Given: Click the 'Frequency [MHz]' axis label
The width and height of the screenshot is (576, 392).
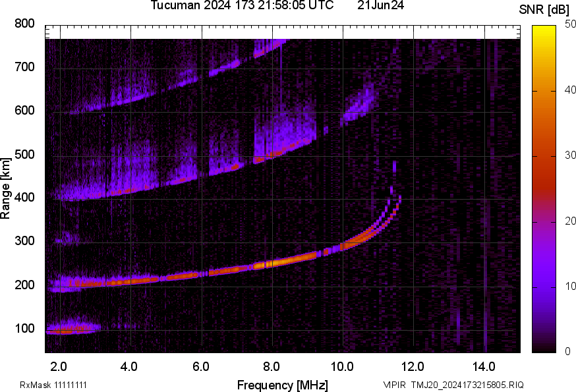Looking at the screenshot, I should [283, 385].
